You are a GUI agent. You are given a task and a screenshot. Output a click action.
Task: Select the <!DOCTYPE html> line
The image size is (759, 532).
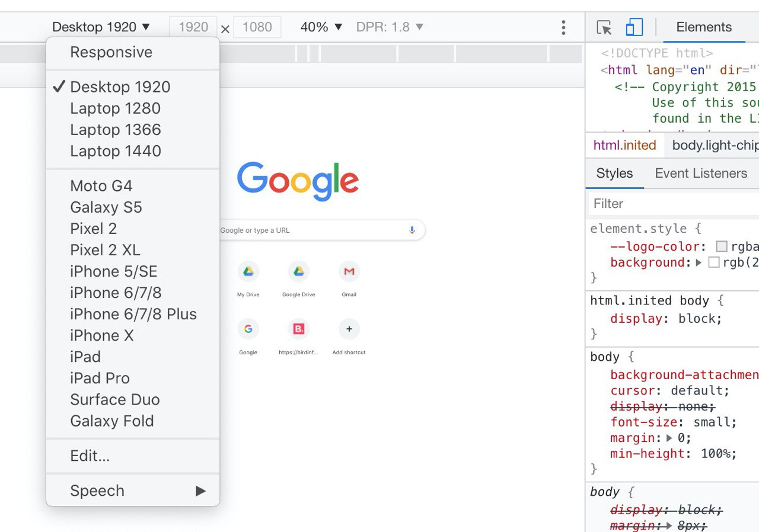click(657, 53)
